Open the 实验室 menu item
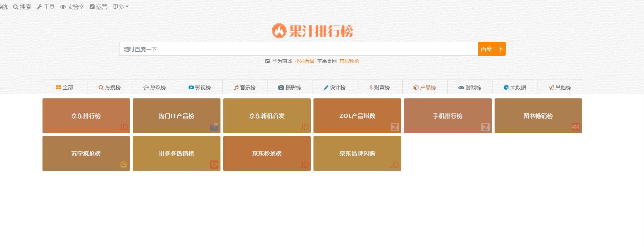 pyautogui.click(x=72, y=7)
